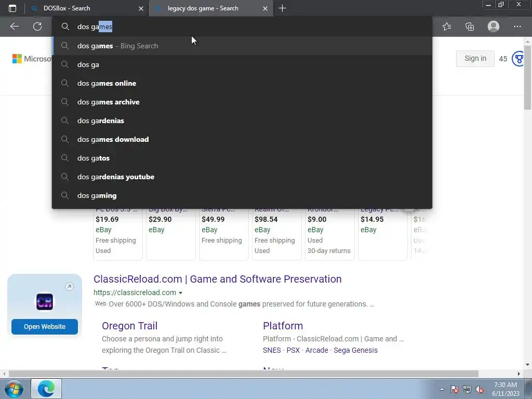This screenshot has height=399, width=532.
Task: Open the Settings and more ellipsis menu
Action: pyautogui.click(x=517, y=26)
